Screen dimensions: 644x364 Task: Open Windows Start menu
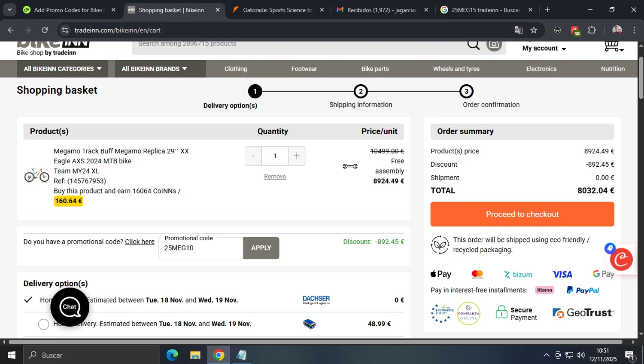pos(11,355)
